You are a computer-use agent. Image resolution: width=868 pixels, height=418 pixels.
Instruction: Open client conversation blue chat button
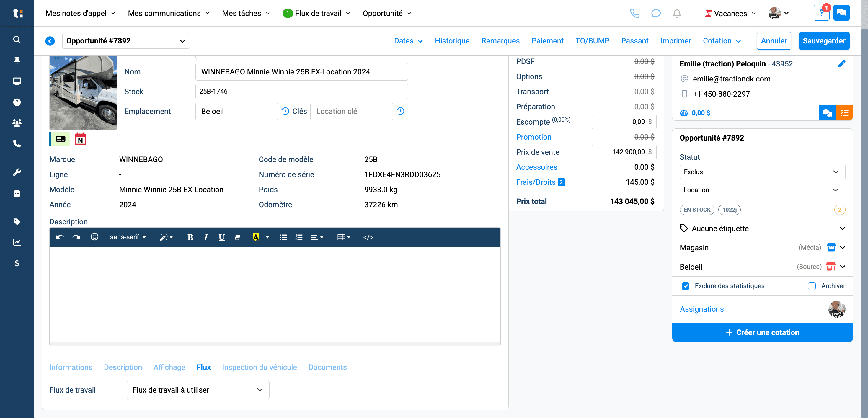(x=827, y=113)
